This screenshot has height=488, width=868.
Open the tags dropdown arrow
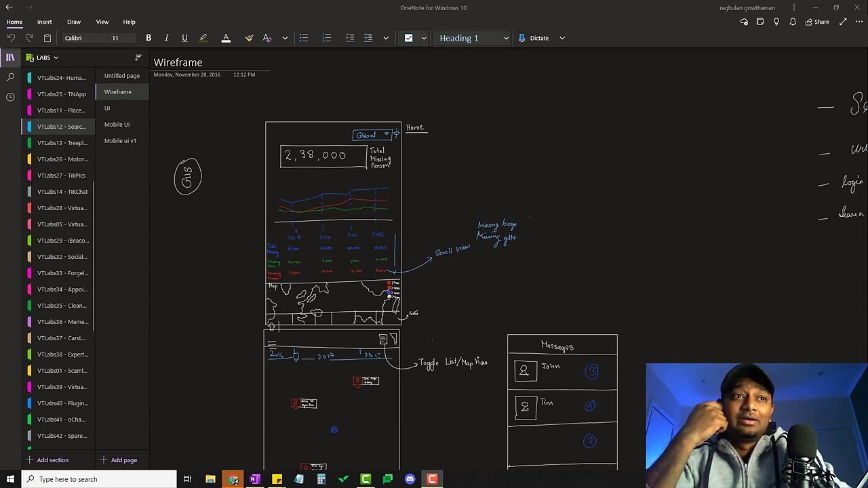[x=424, y=38]
